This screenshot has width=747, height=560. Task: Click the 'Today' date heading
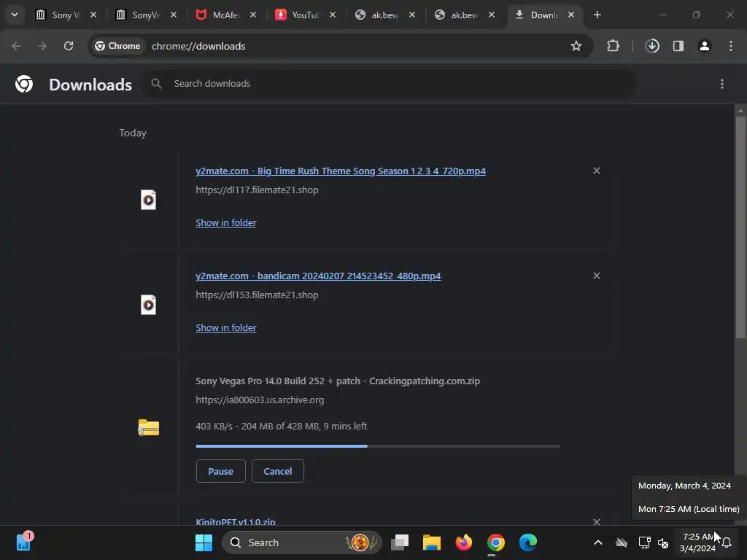[133, 133]
